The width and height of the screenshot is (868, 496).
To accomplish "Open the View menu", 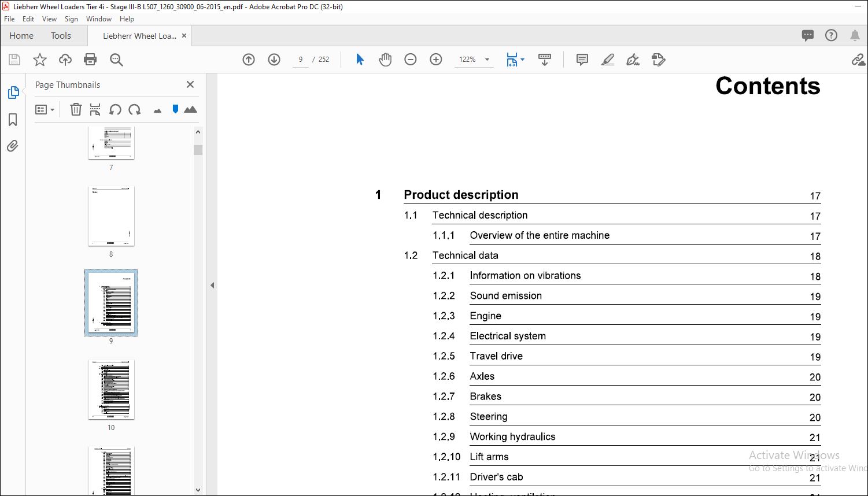I will [x=50, y=19].
